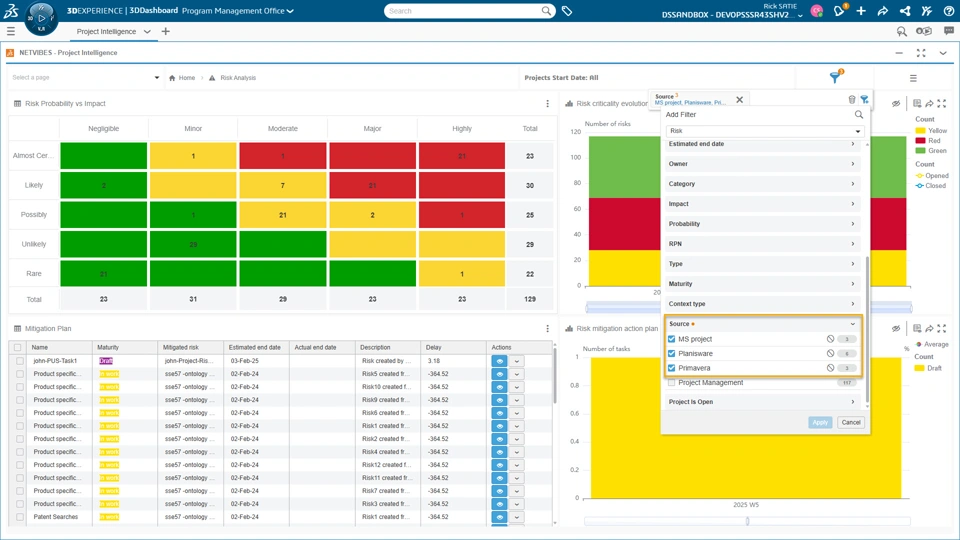Go to Home breadcrumb link
This screenshot has width=960, height=540.
187,78
